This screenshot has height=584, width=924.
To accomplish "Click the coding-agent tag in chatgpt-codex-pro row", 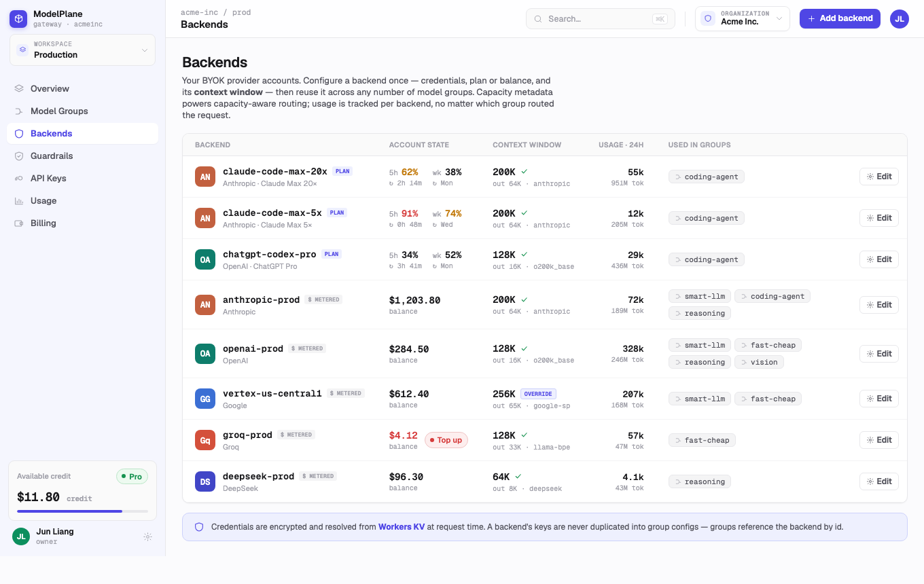I will [x=707, y=259].
